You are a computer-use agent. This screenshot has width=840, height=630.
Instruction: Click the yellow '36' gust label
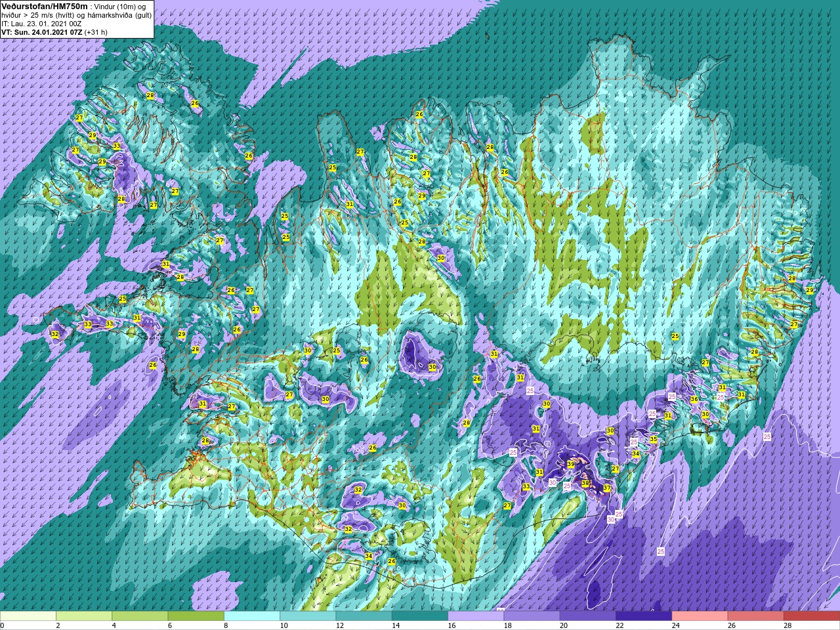(694, 399)
